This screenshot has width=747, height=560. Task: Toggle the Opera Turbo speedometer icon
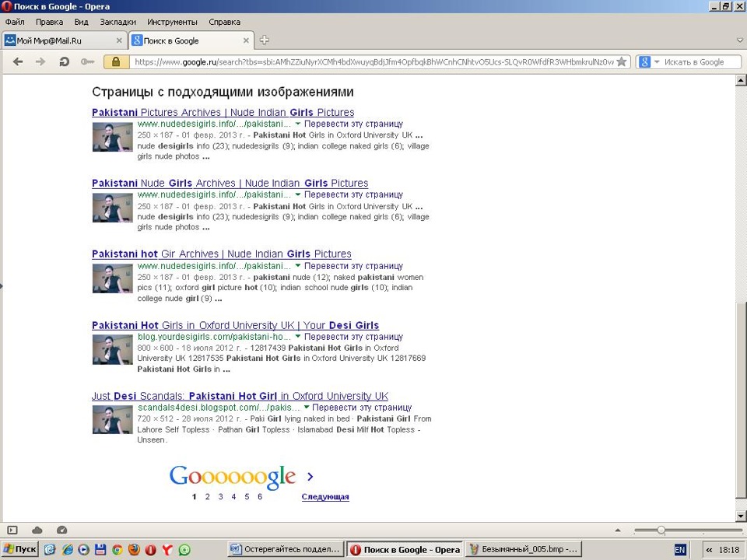(x=62, y=530)
